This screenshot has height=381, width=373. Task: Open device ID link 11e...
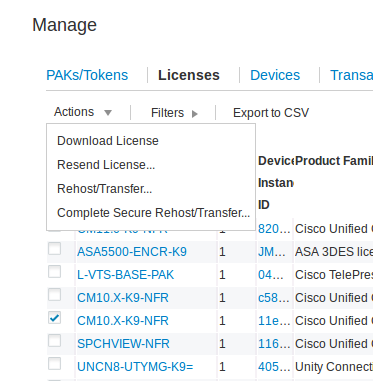(x=274, y=321)
